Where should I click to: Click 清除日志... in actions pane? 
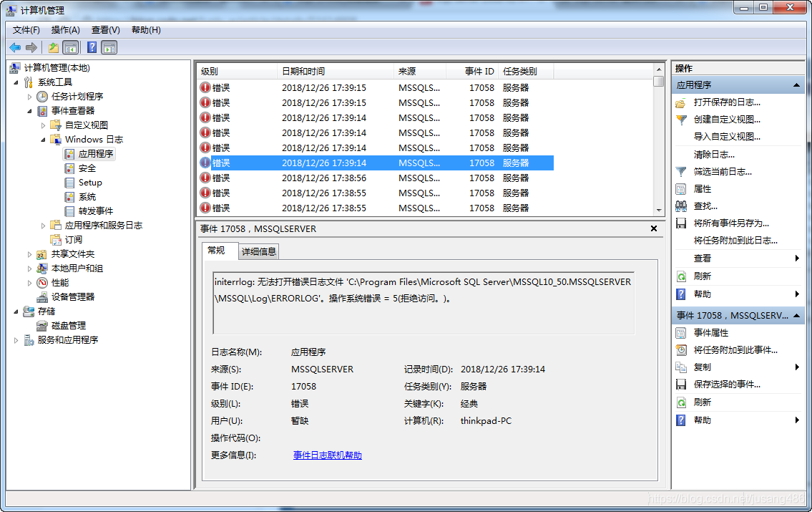[713, 155]
